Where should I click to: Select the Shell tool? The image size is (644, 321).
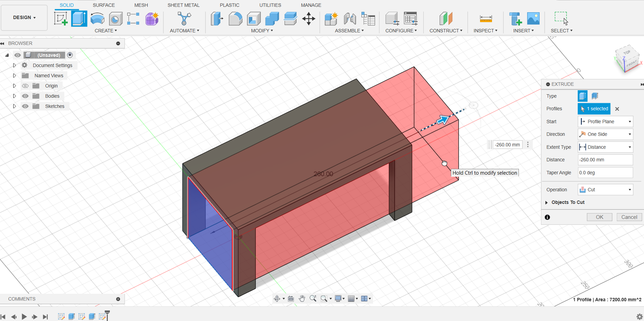click(x=254, y=19)
